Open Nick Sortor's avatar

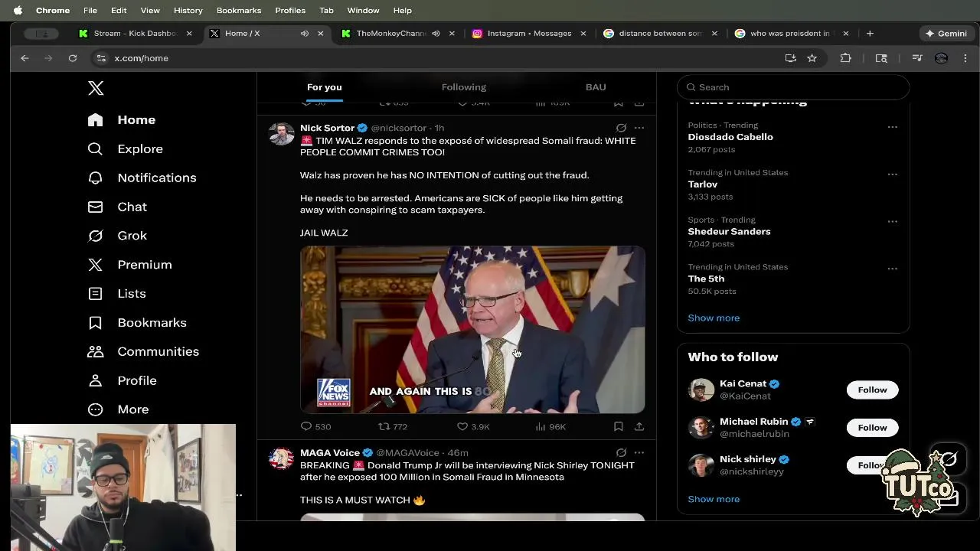click(282, 133)
